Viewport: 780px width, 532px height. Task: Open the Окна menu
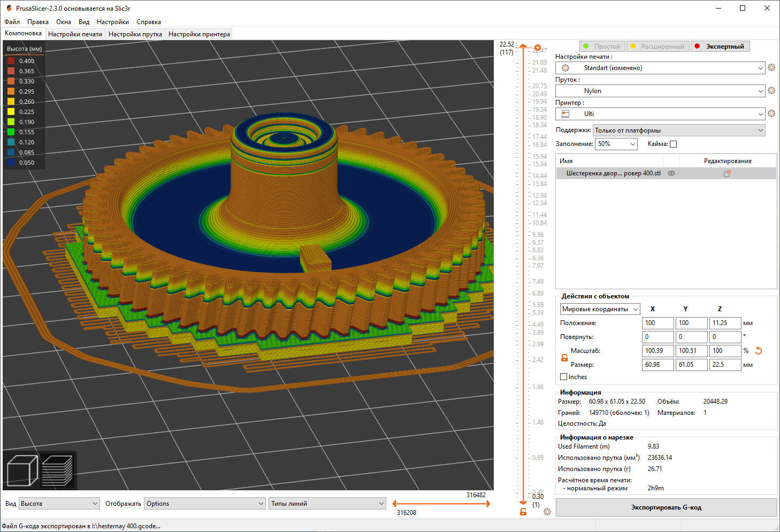(x=64, y=22)
